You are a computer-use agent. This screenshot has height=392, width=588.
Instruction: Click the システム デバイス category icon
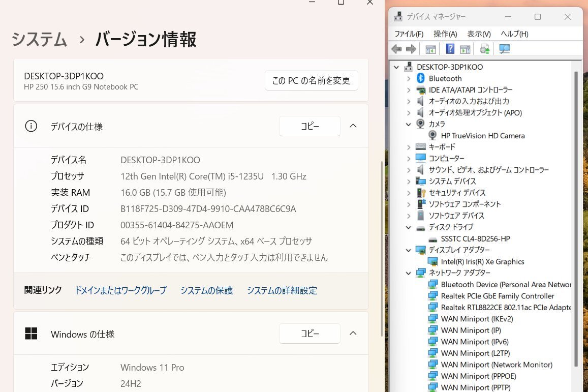click(421, 181)
